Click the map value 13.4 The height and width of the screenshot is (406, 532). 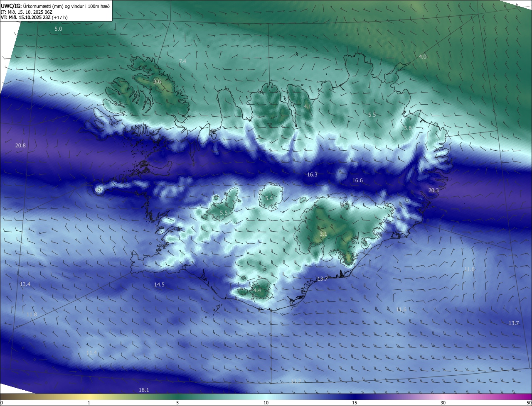(25, 284)
